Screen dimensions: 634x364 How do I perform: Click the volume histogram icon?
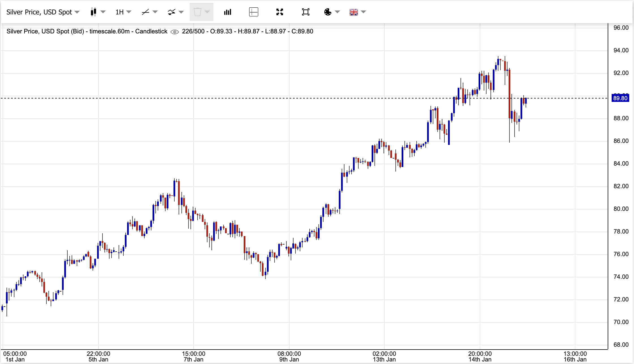[x=227, y=12]
